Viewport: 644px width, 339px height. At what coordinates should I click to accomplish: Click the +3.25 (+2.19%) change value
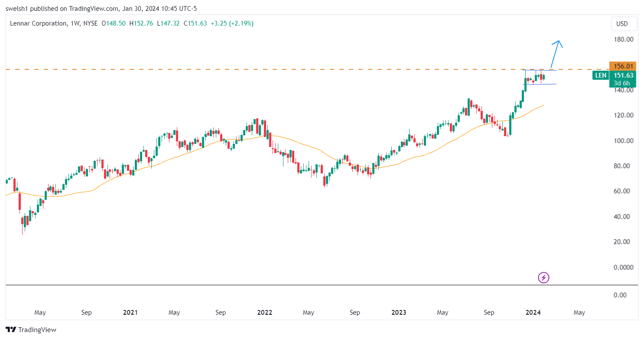click(232, 23)
